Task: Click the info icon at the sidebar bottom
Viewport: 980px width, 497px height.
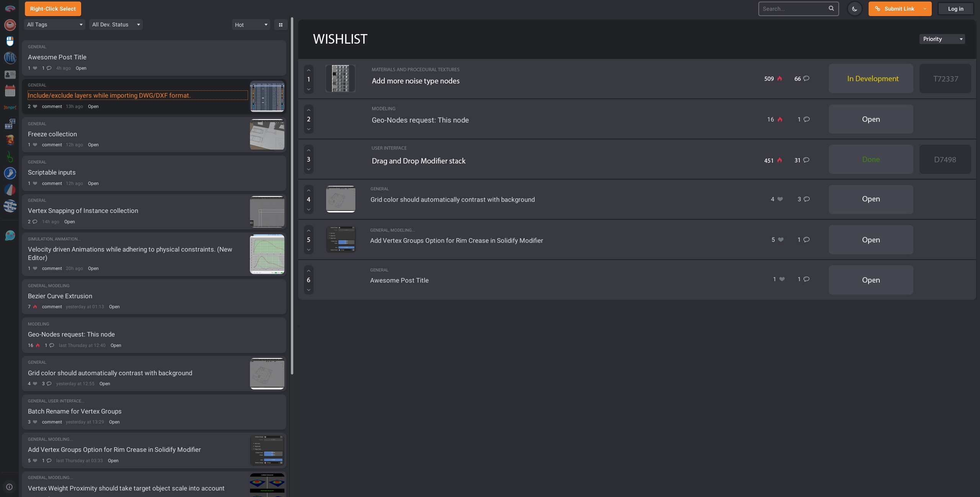Action: 10,487
